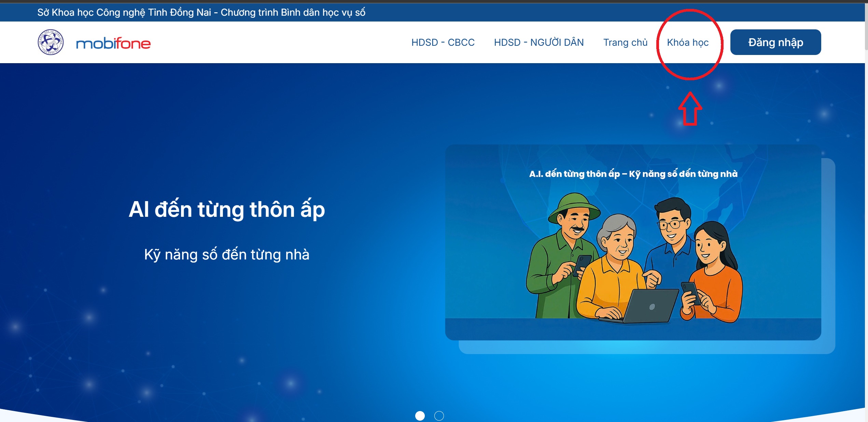Open HDSD - NGƯỜI DÂN guide
The width and height of the screenshot is (868, 422).
[538, 42]
